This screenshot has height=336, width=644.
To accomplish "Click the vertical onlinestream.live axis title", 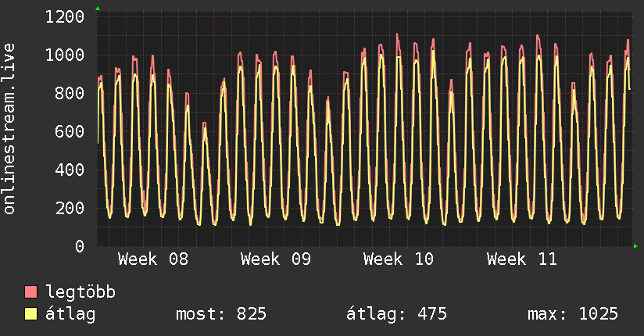I will click(x=9, y=129).
